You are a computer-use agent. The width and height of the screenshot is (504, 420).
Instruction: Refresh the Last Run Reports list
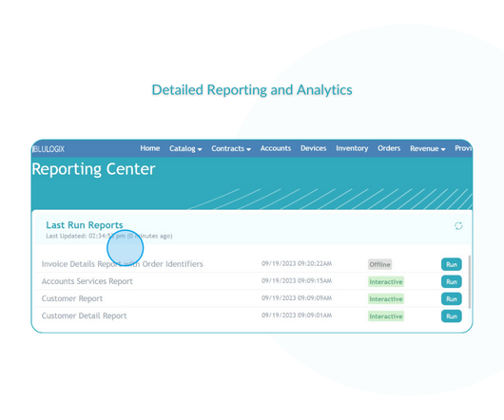point(458,226)
